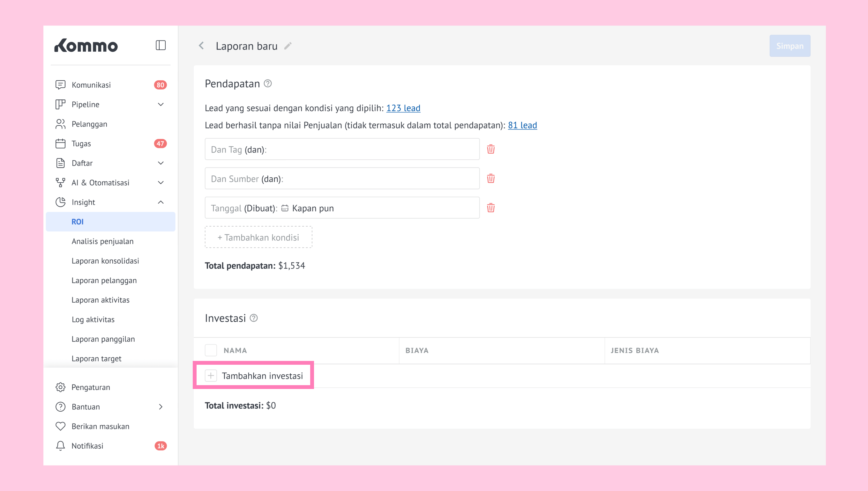The image size is (868, 491).
Task: Click plus icon for Tambahkan investasi
Action: click(211, 375)
